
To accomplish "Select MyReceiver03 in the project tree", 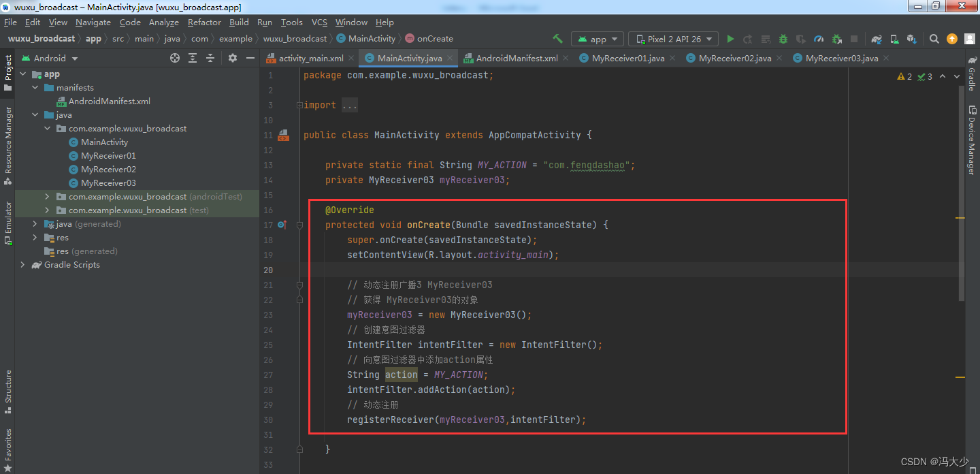I will pyautogui.click(x=108, y=183).
